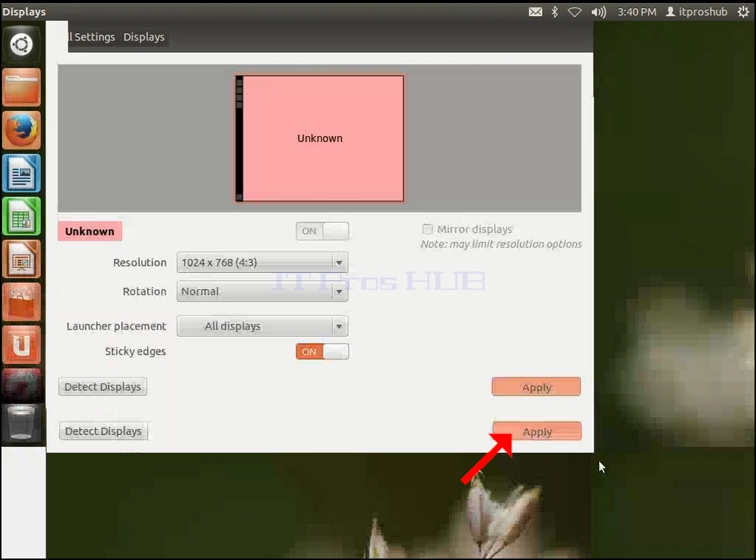Viewport: 756px width, 560px height.
Task: Open the dark red launcher icon above Trash
Action: coord(21,385)
